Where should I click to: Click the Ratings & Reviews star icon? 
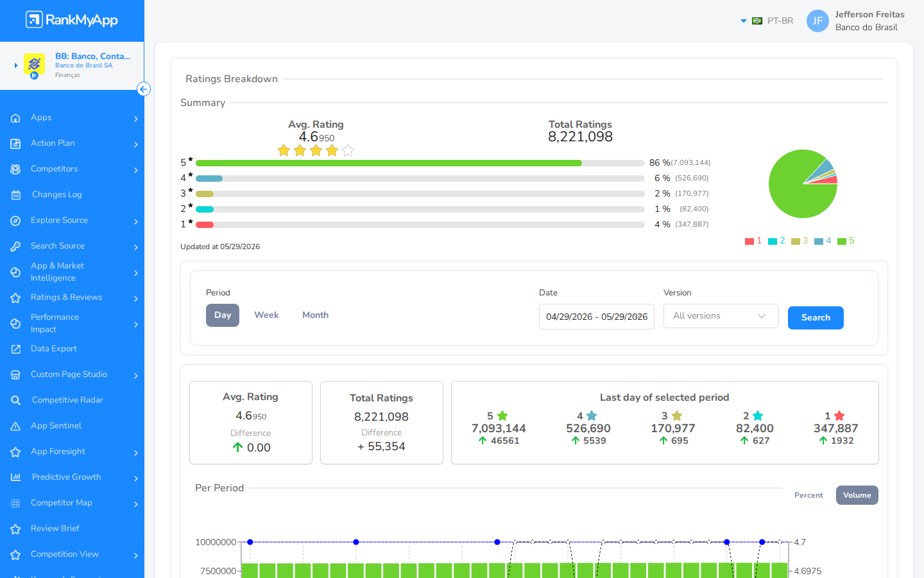pos(15,298)
